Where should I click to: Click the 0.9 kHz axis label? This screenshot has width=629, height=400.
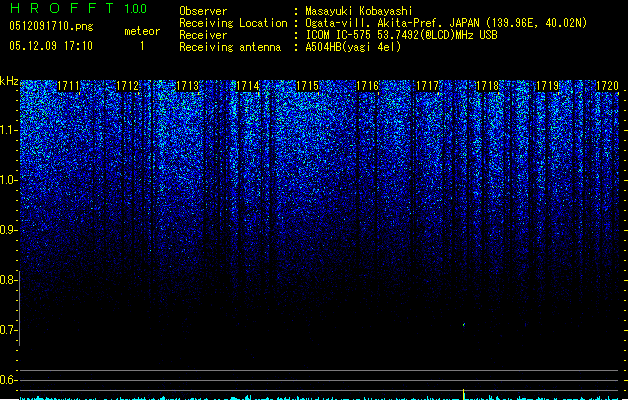(8, 230)
